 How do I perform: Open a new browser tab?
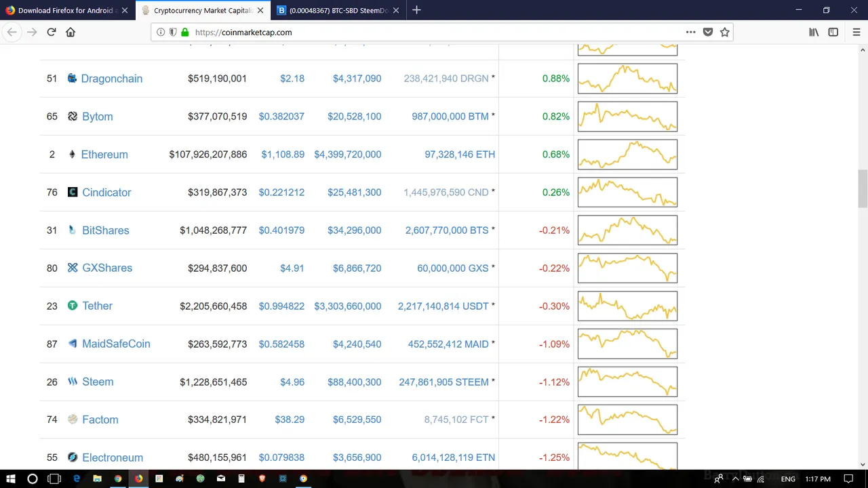pyautogui.click(x=416, y=10)
